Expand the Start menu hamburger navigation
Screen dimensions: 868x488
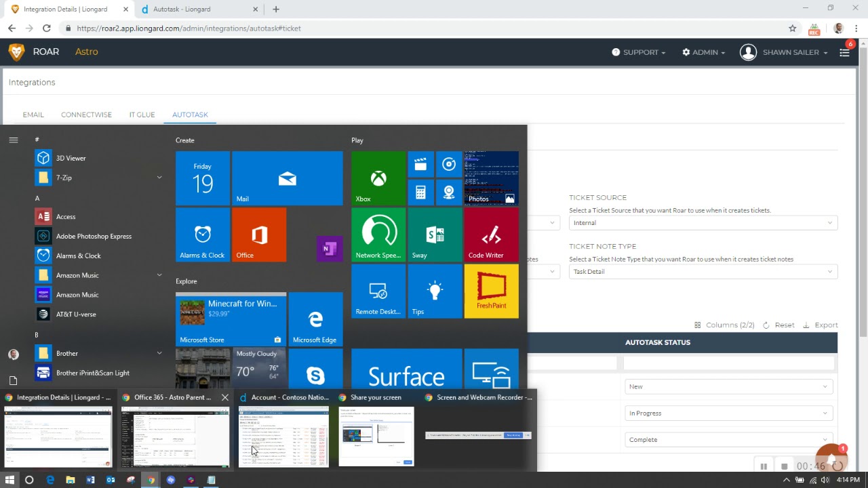click(13, 140)
